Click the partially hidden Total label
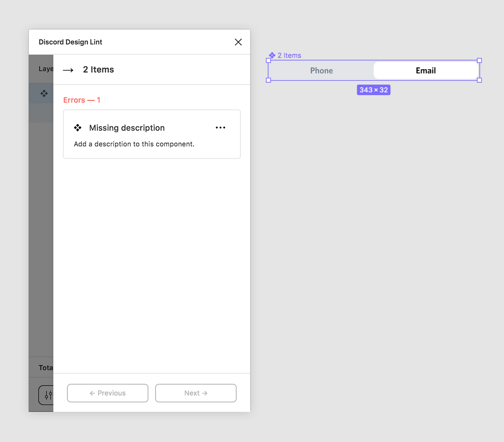The image size is (504, 442). (x=46, y=368)
